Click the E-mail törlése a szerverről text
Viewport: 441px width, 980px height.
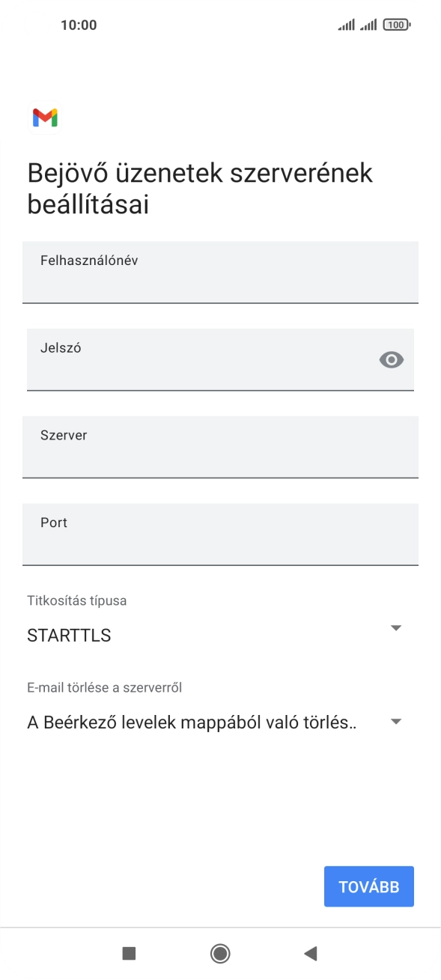(108, 685)
